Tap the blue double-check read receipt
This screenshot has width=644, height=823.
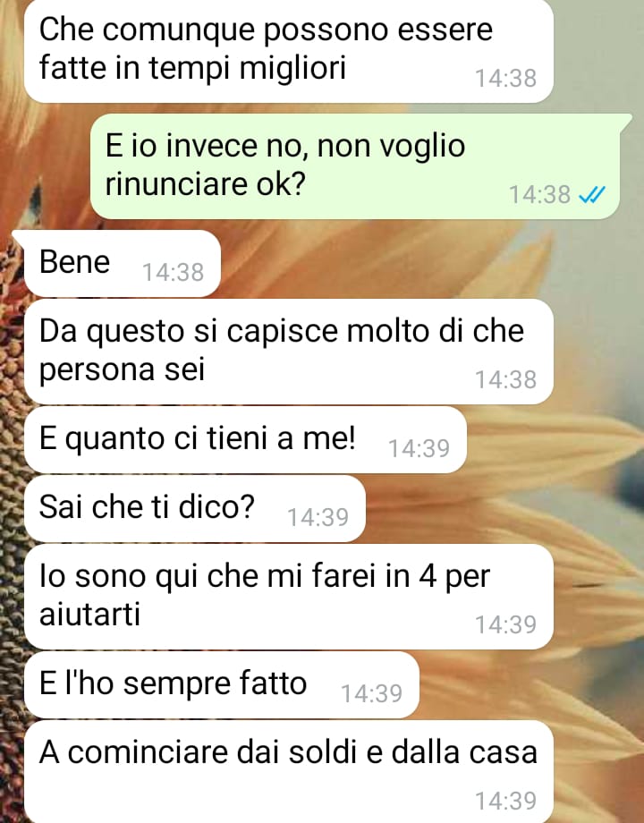(x=592, y=195)
